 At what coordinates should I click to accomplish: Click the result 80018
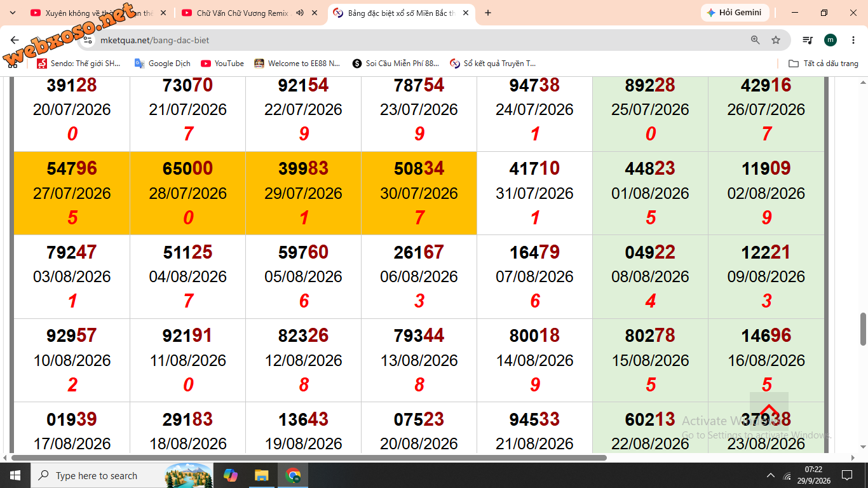pyautogui.click(x=534, y=335)
